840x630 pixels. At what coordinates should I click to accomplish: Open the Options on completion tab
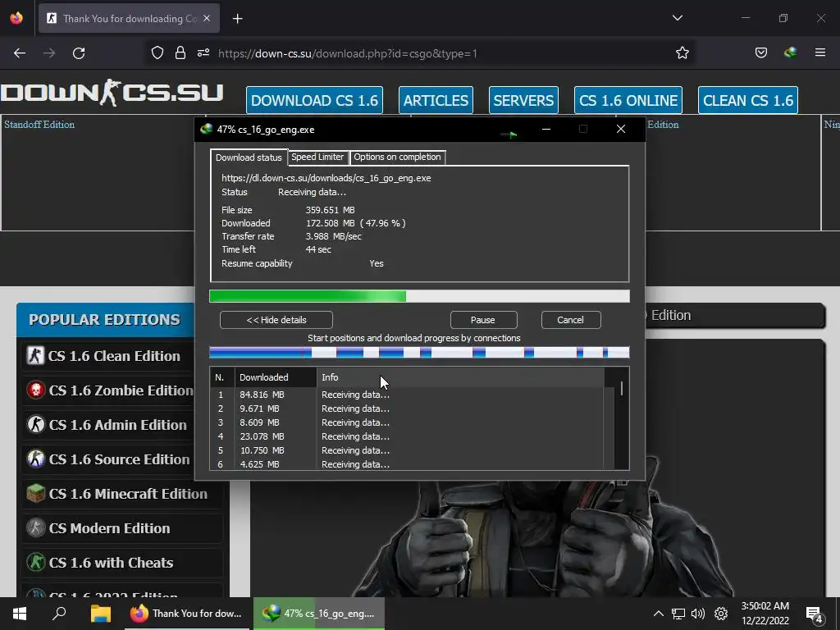[397, 157]
